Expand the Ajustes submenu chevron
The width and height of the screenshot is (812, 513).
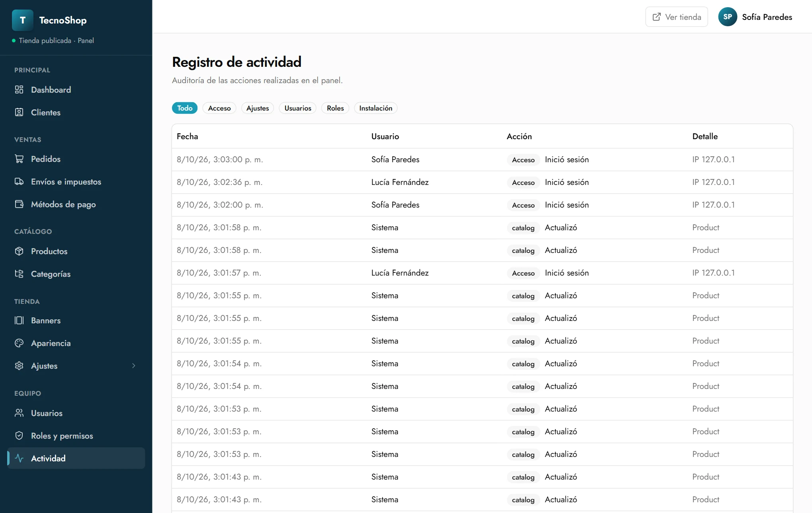(x=134, y=365)
